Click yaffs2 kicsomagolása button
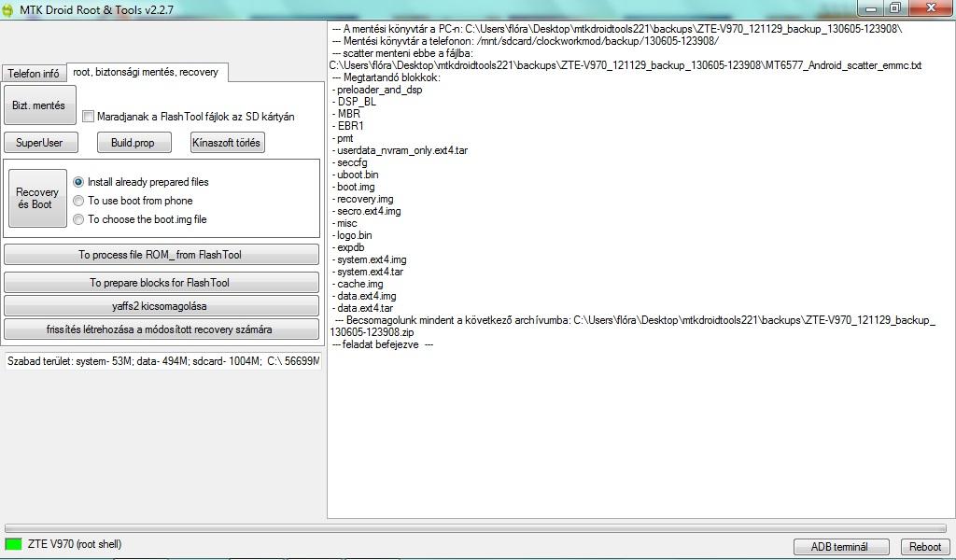 point(162,306)
